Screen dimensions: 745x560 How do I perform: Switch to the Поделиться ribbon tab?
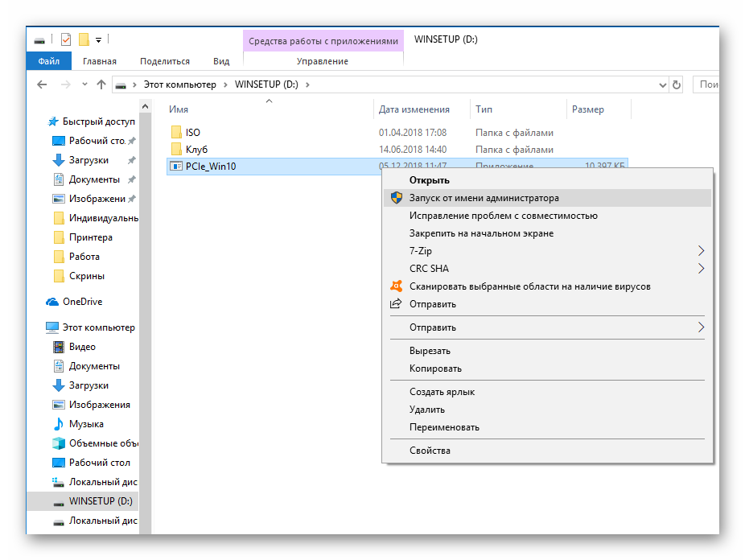[x=165, y=61]
